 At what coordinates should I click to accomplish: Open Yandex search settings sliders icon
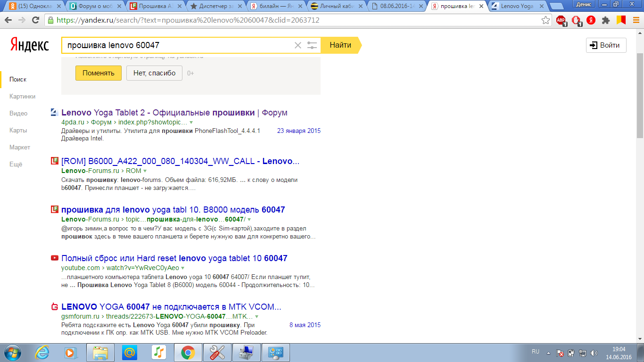click(x=312, y=45)
